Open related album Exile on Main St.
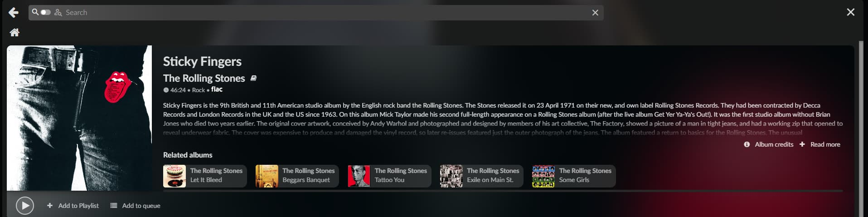The width and height of the screenshot is (868, 217). (x=482, y=176)
